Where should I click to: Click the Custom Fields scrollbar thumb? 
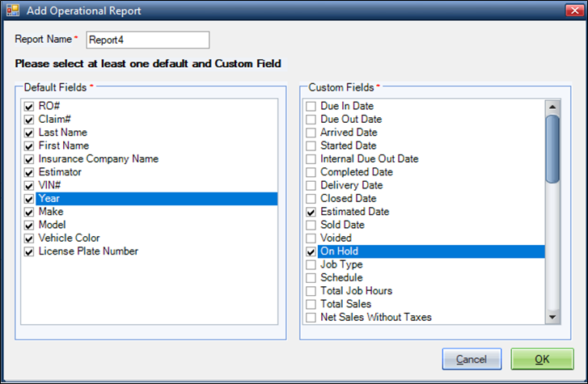pyautogui.click(x=552, y=149)
